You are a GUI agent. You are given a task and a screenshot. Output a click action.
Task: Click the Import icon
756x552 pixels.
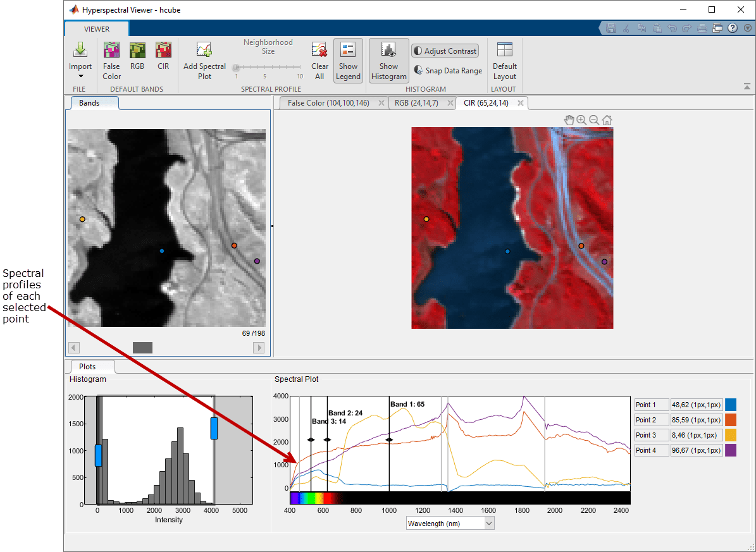(x=80, y=50)
